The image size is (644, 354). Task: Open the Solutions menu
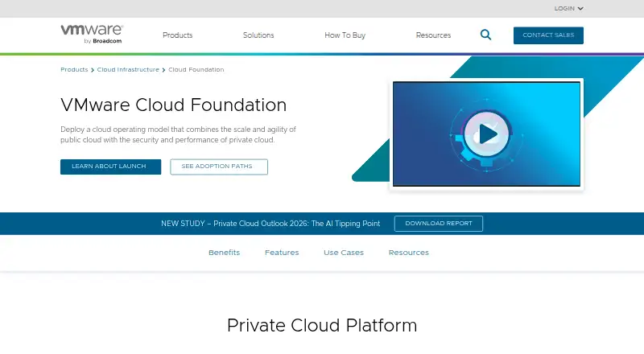pyautogui.click(x=258, y=35)
